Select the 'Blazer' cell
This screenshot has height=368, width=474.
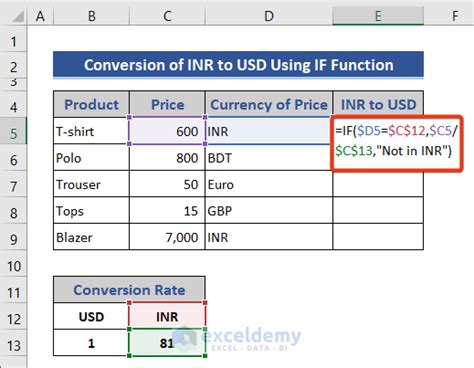point(91,237)
